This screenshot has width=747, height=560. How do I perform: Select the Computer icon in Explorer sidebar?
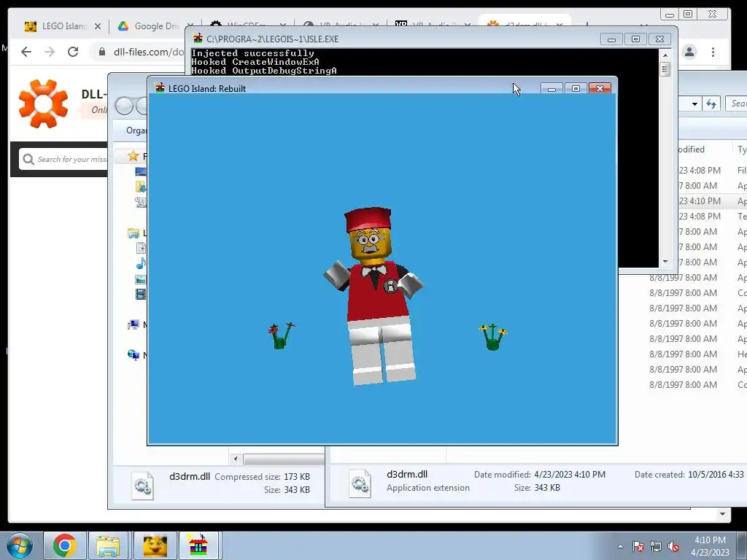point(133,324)
